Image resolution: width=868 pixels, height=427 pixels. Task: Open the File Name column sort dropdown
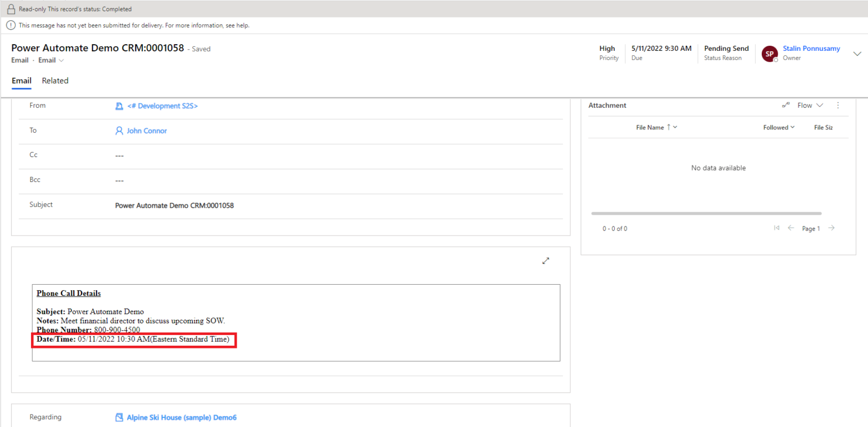(x=674, y=127)
